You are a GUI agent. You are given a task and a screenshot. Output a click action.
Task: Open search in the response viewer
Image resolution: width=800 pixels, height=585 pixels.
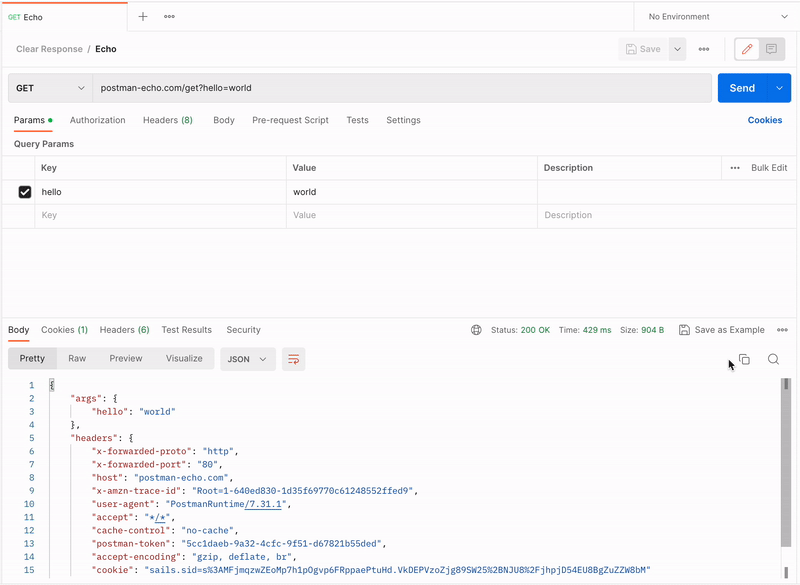pos(773,359)
